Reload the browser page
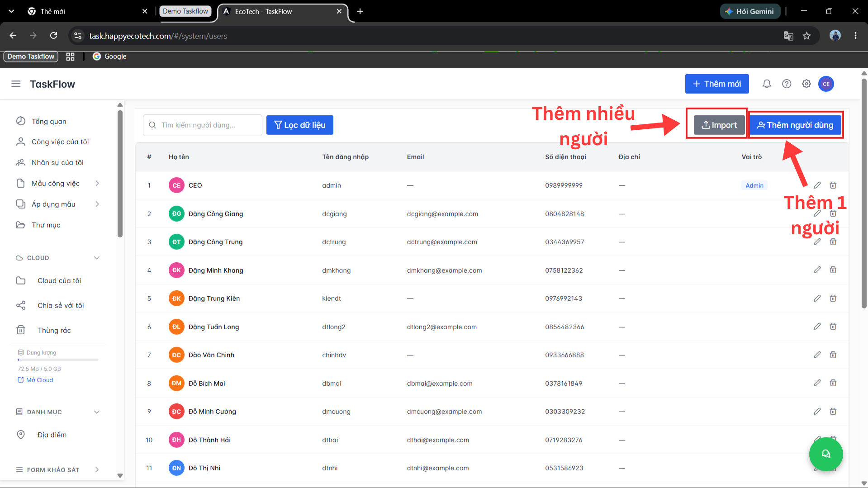The height and width of the screenshot is (488, 868). [53, 35]
